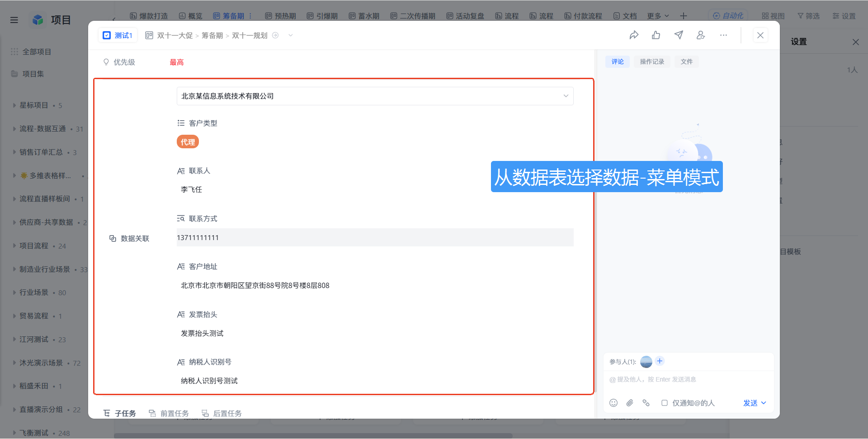The height and width of the screenshot is (439, 868).
Task: Close the task detail dialog
Action: [x=760, y=35]
